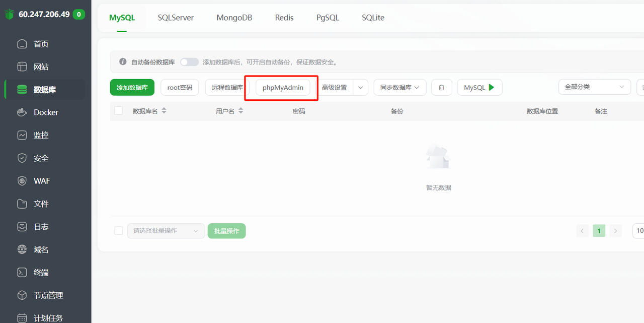Click the security shield icon
This screenshot has width=644, height=323.
point(22,158)
